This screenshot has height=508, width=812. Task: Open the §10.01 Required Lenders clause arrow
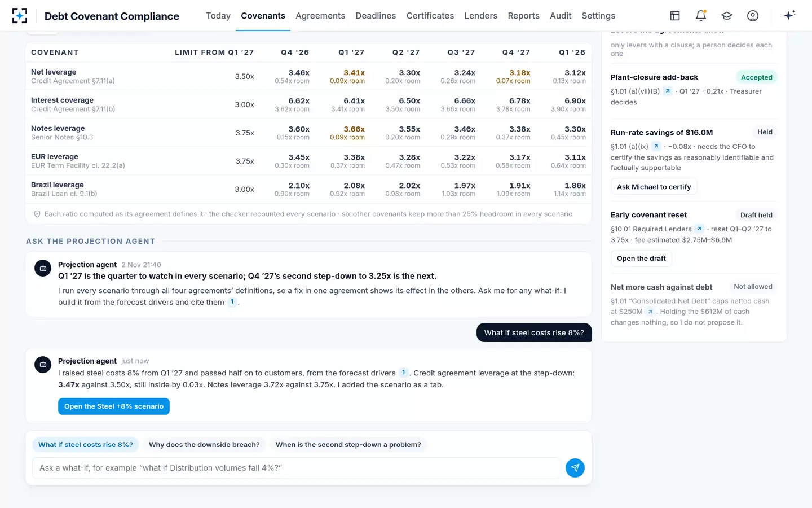tap(699, 229)
